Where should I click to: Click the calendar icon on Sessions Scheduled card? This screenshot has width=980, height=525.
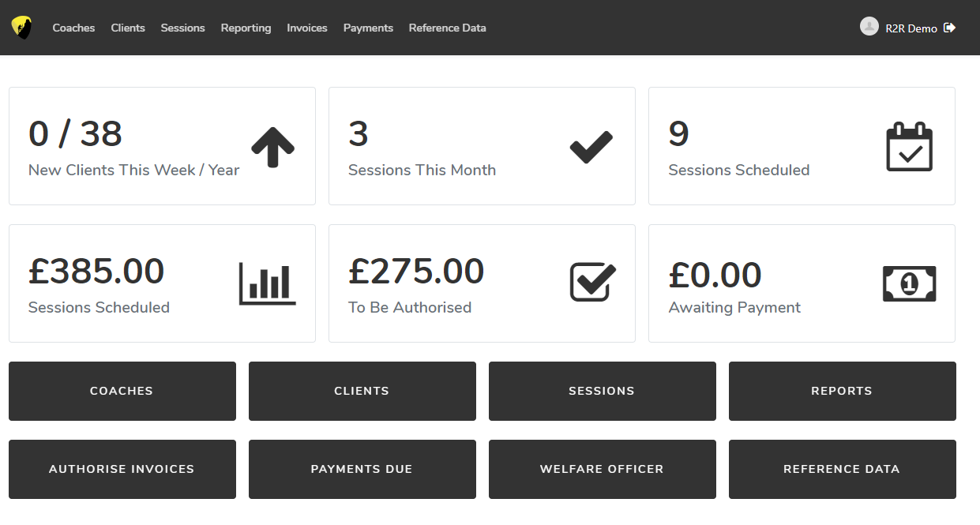pos(909,147)
